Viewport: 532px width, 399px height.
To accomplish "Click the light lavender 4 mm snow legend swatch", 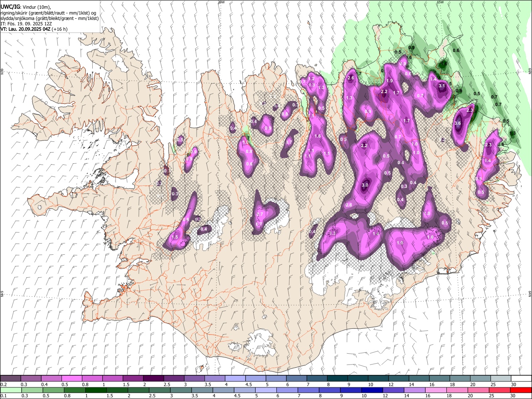I will click(x=235, y=379).
